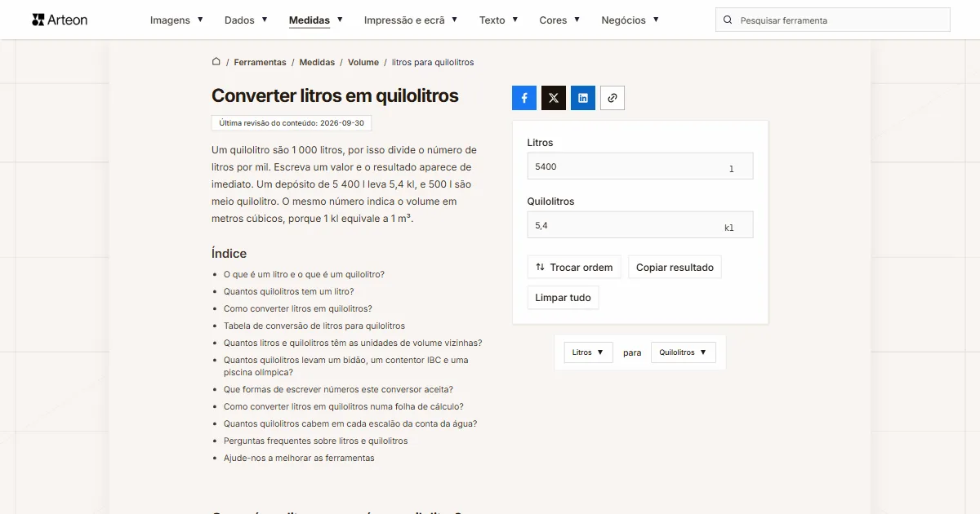Click the Índice heading

coord(229,253)
